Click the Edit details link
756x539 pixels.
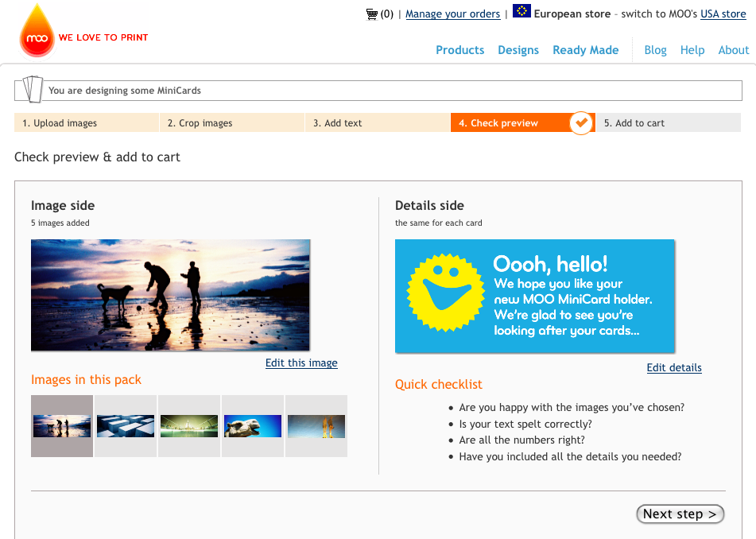coord(674,368)
